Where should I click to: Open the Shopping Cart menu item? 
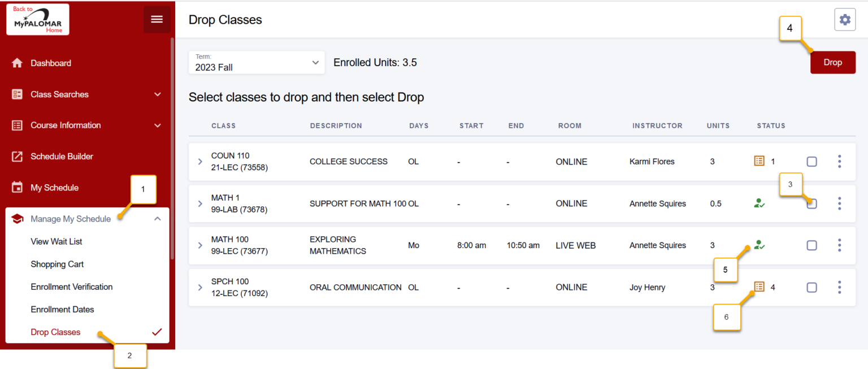pyautogui.click(x=57, y=264)
